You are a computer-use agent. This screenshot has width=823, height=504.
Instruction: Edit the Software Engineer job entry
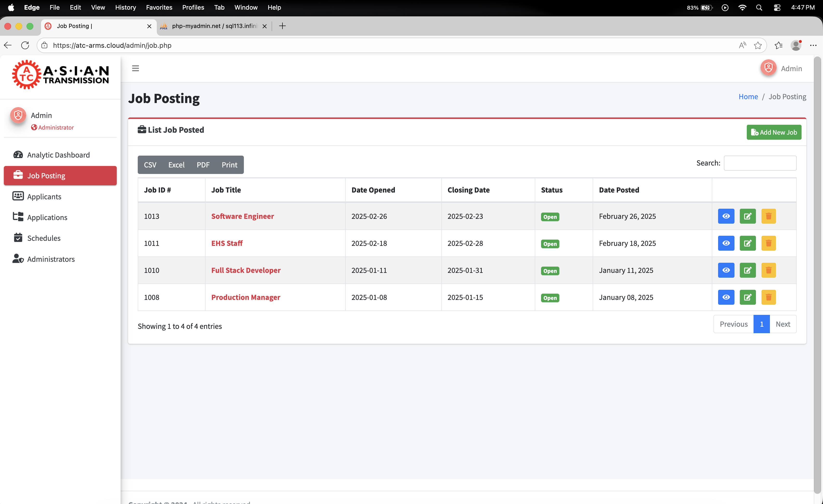pyautogui.click(x=748, y=216)
